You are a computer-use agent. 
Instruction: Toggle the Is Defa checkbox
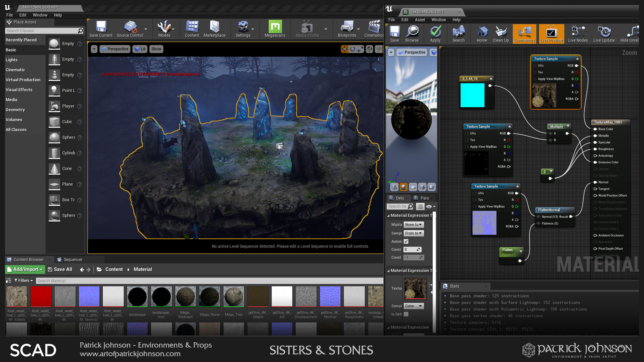click(406, 314)
